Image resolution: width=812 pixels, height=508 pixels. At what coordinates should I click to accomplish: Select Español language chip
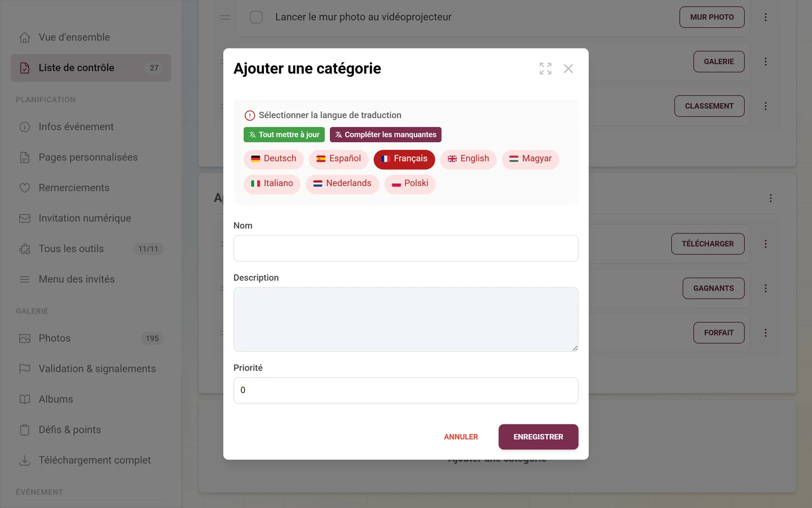[339, 159]
